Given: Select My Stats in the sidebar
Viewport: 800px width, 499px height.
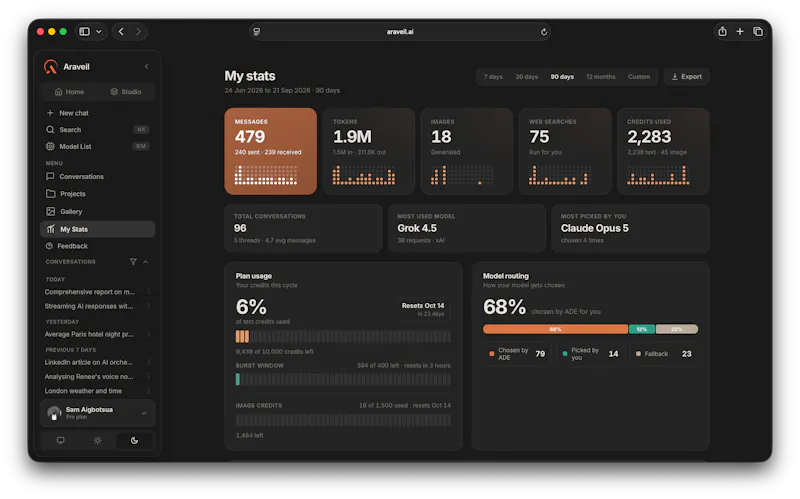Looking at the screenshot, I should click(x=97, y=229).
